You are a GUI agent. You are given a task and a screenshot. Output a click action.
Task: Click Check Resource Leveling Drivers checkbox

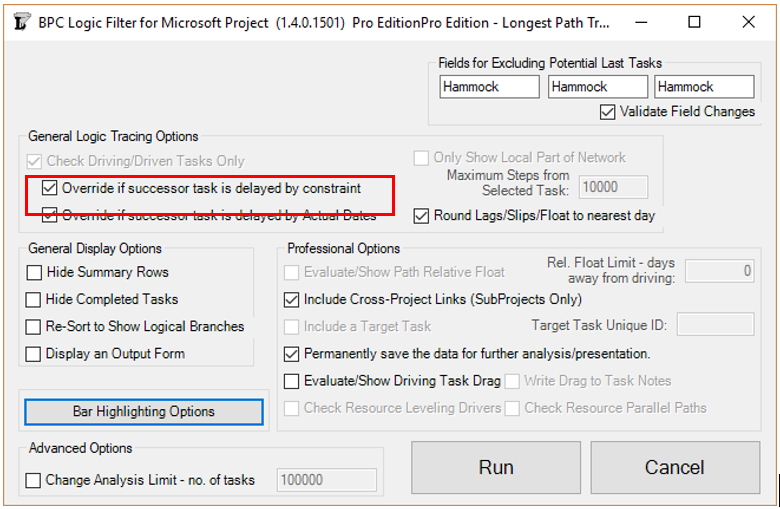pos(292,408)
